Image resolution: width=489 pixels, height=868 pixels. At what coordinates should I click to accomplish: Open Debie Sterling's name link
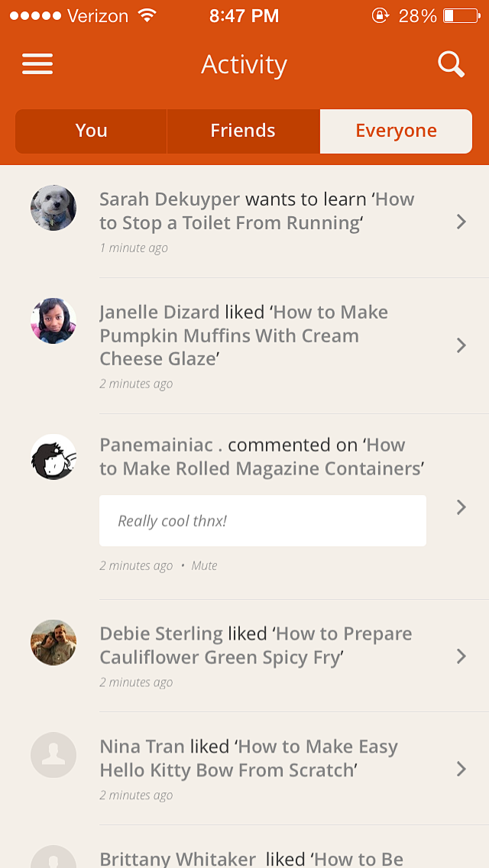pos(161,633)
